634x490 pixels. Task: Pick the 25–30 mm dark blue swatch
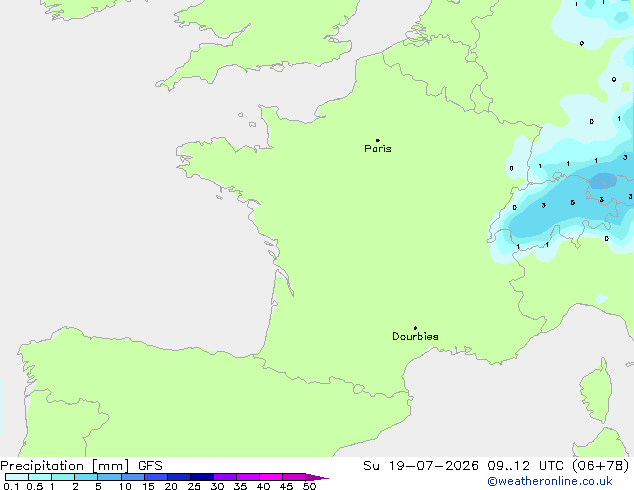click(x=202, y=477)
